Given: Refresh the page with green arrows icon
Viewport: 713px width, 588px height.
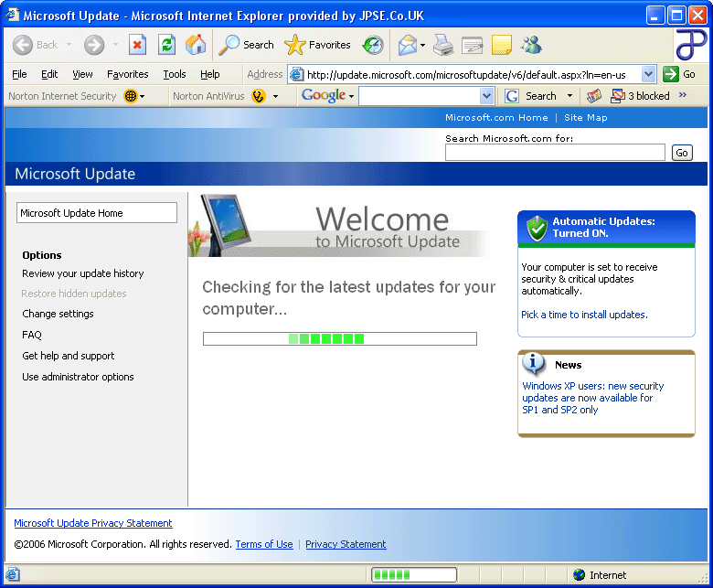Looking at the screenshot, I should (167, 45).
